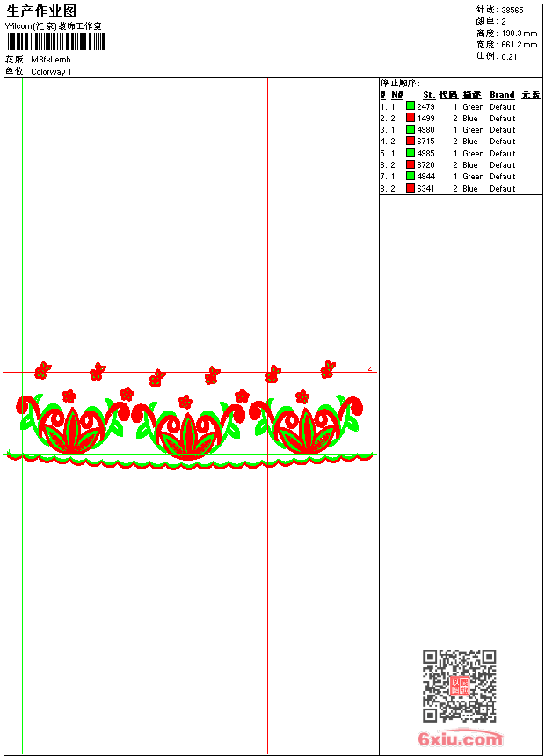The width and height of the screenshot is (545, 756).
Task: Click the height value 198.3 mm
Action: coord(519,33)
